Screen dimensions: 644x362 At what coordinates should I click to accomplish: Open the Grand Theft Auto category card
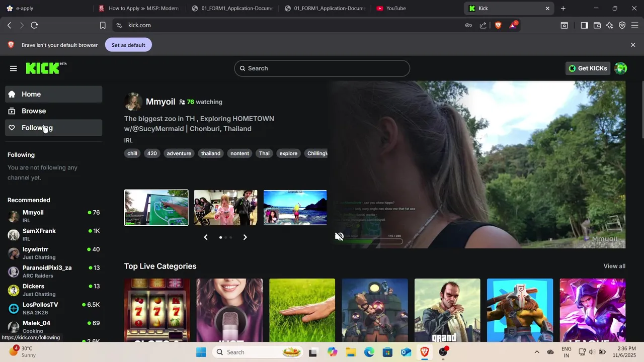click(447, 310)
